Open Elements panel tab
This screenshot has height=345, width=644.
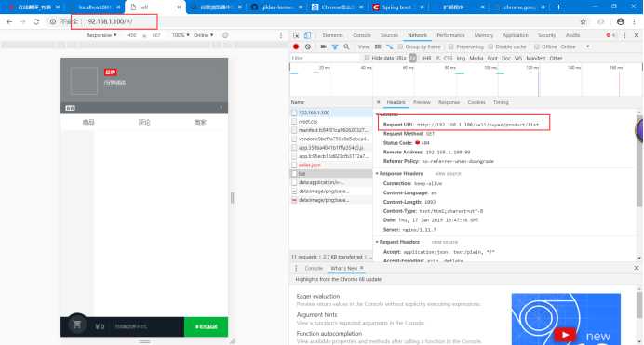332,35
